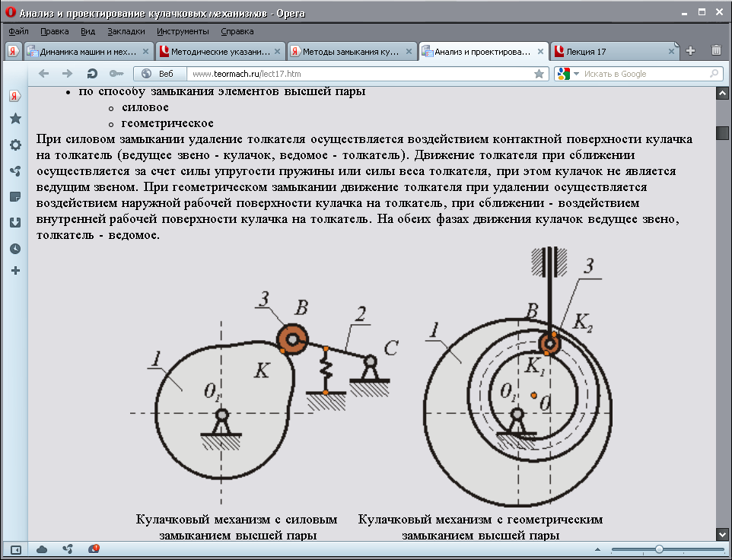Bookmark page with address bar star

tap(539, 74)
